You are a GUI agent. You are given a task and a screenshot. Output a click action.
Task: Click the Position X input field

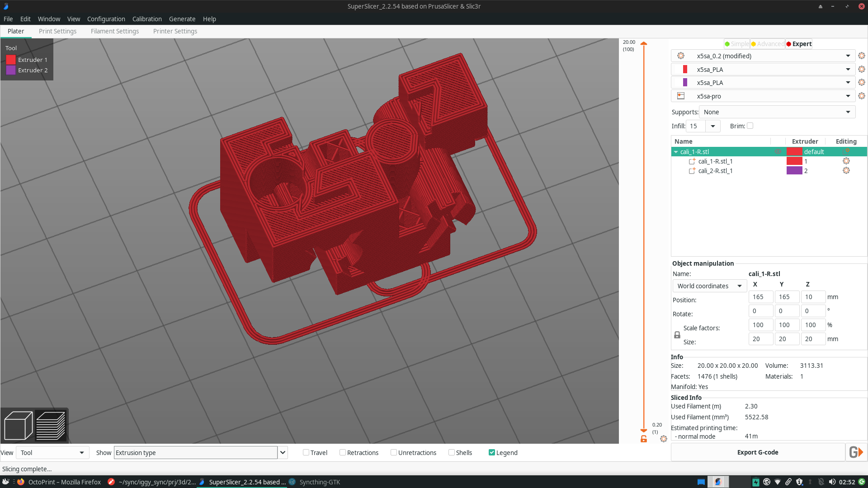760,297
